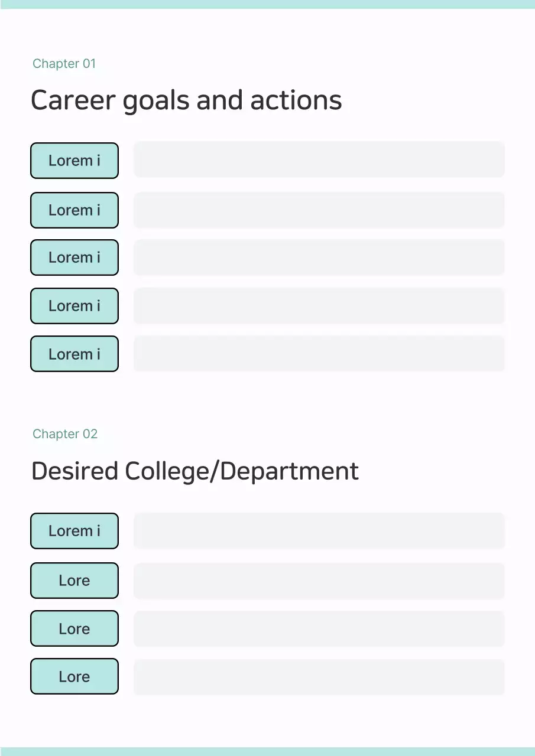Viewport: 535px width, 756px height.
Task: Click the Career goals and actions heading
Action: coord(186,100)
